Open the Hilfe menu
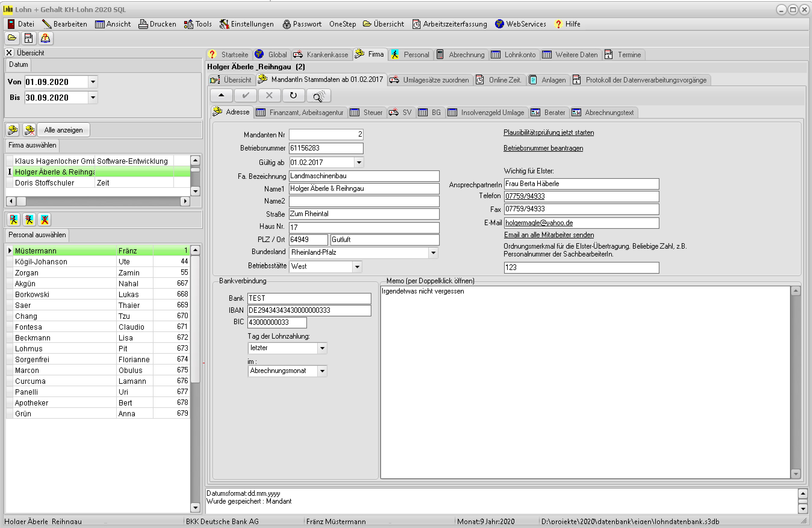Viewport: 812px width, 528px height. pos(568,24)
